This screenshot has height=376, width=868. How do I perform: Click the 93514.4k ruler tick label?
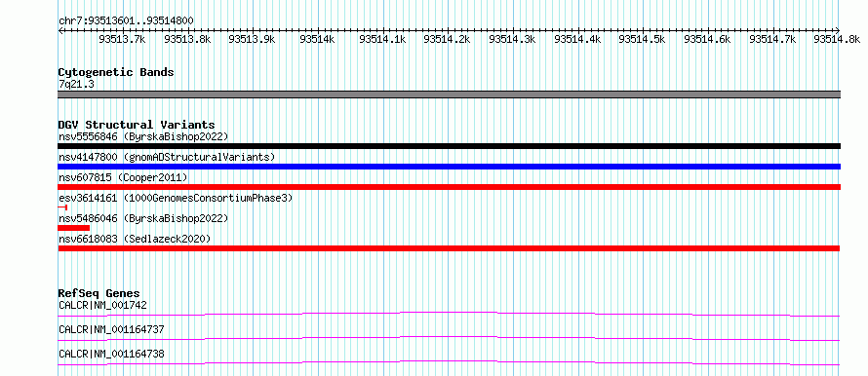pos(577,39)
